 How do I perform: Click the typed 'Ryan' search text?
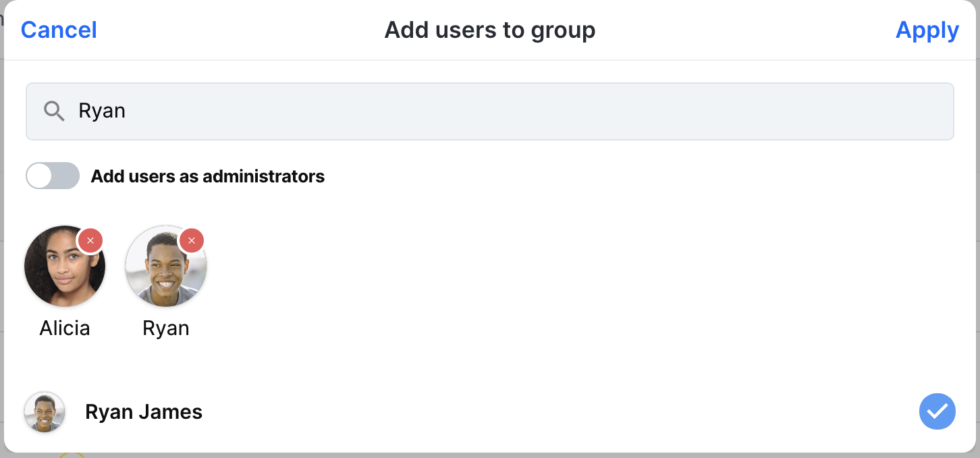[102, 111]
